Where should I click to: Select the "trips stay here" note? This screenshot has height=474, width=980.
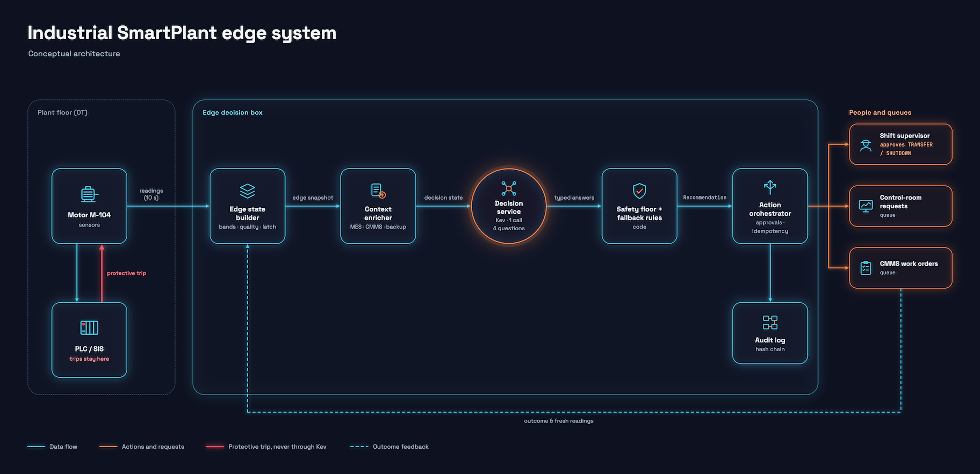[89, 359]
